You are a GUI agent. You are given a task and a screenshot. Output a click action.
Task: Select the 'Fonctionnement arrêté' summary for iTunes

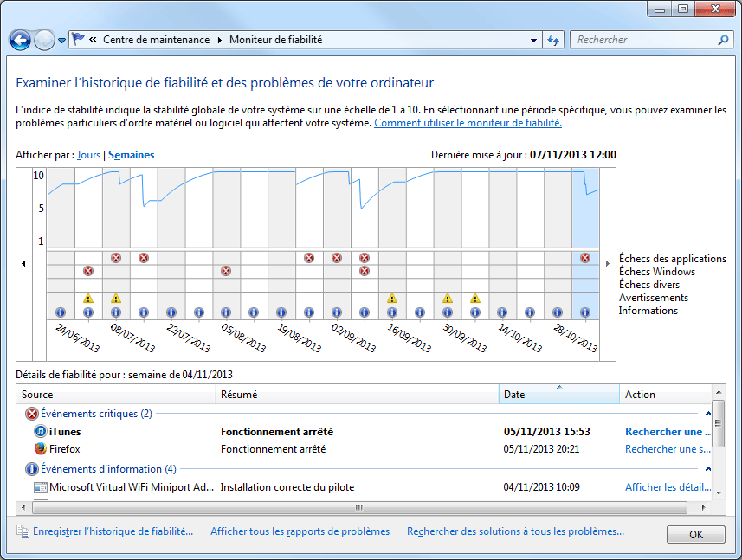277,431
